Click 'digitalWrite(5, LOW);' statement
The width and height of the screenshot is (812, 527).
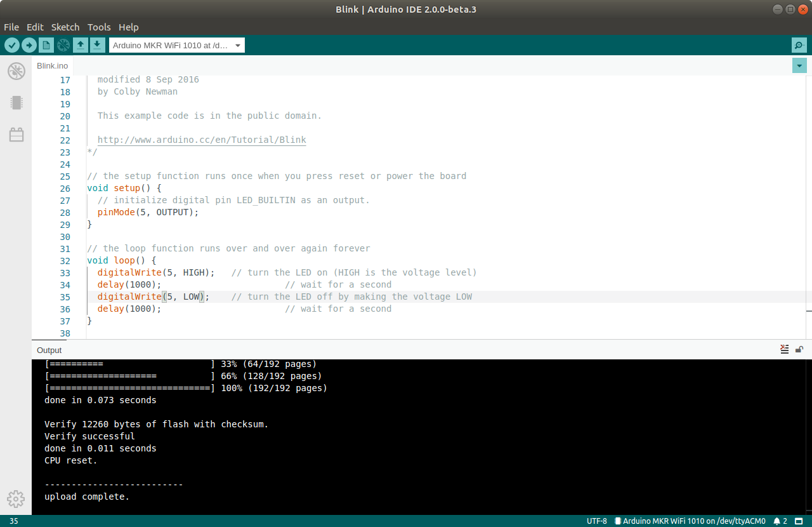(154, 297)
